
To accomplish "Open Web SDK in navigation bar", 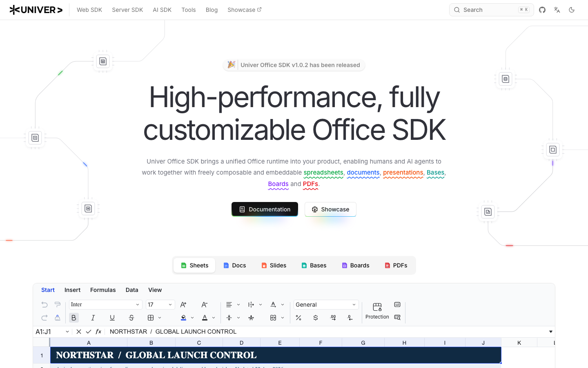I will pyautogui.click(x=89, y=10).
